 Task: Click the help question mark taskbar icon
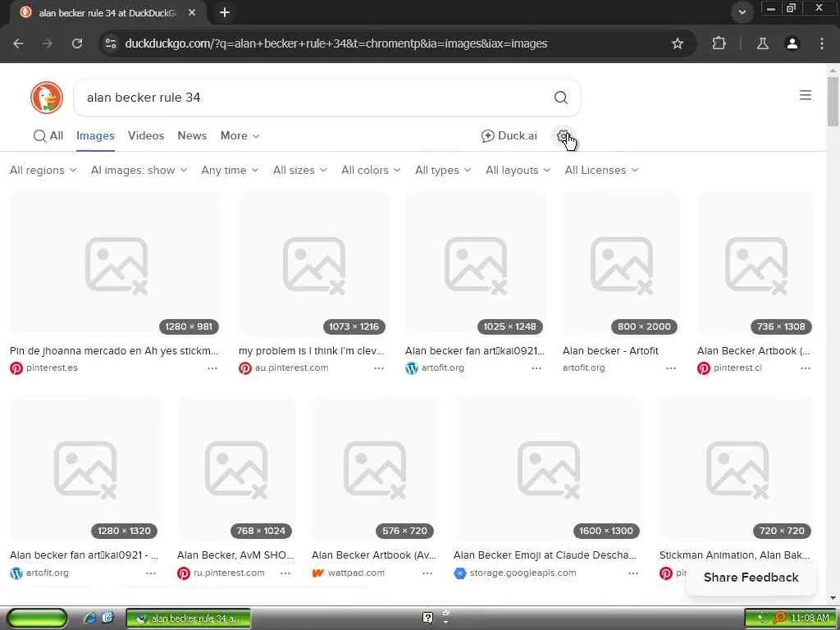(x=427, y=618)
